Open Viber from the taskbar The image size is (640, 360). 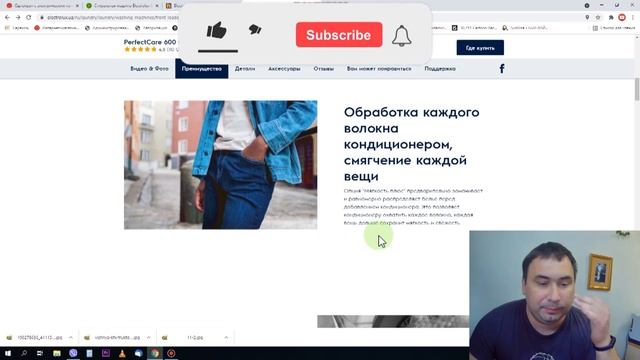pyautogui.click(x=73, y=353)
